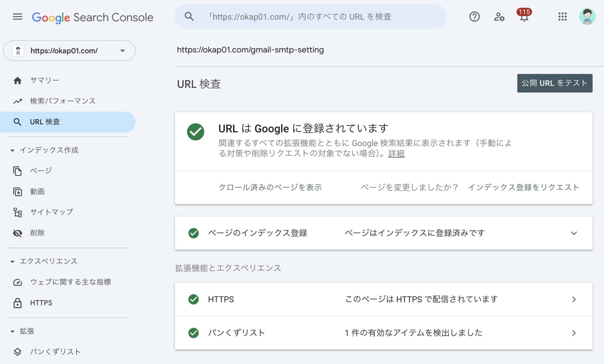The image size is (604, 364).
Task: Open the property selector https://okap01.com/
Action: [x=69, y=51]
